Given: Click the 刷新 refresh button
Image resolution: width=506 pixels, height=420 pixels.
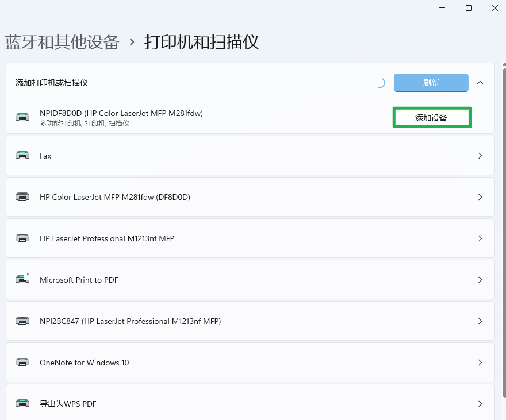Looking at the screenshot, I should point(431,83).
